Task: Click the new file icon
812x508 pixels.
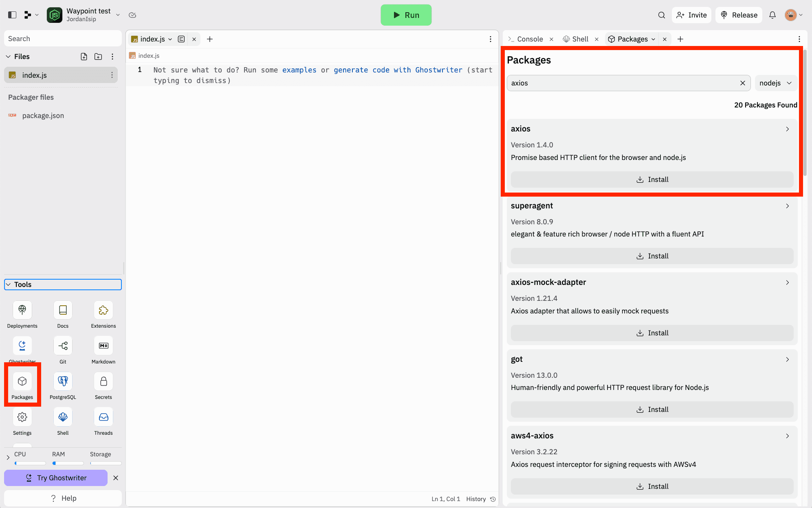Action: 84,57
